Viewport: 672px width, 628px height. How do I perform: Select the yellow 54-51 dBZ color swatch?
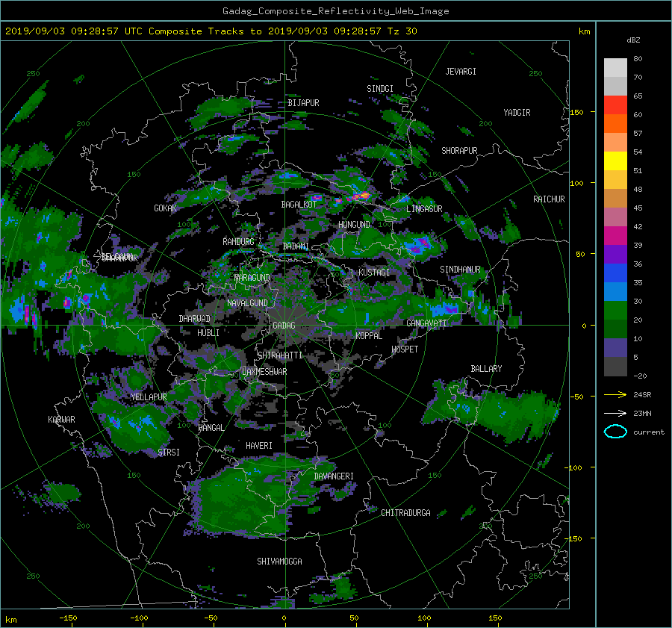615,161
